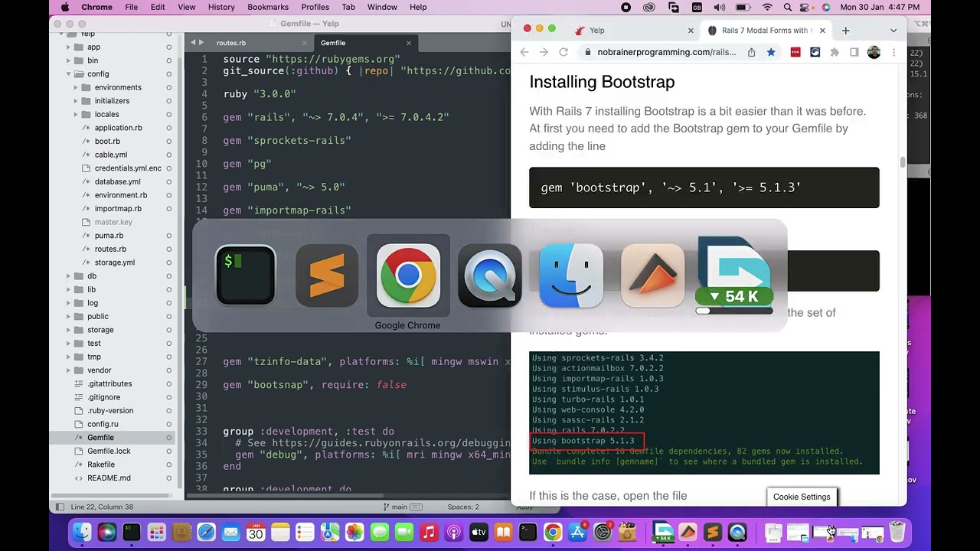
Task: Open a new Chrome tab with plus
Action: (845, 31)
